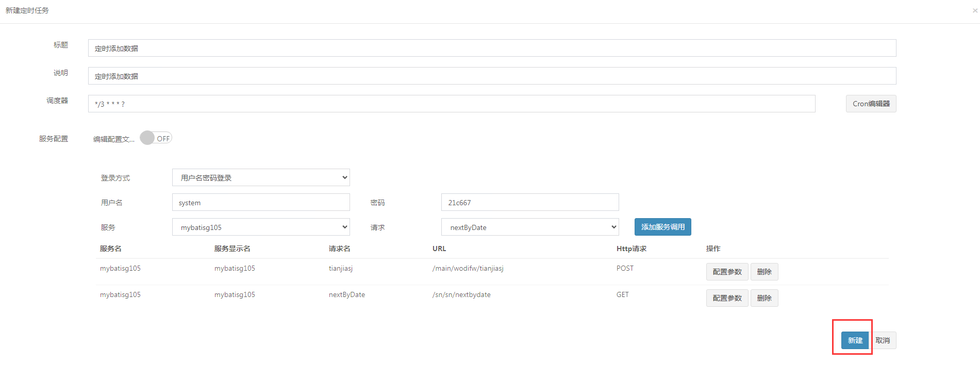Click the 添加服务调用 button
Screen dimensions: 980x379
pos(662,227)
